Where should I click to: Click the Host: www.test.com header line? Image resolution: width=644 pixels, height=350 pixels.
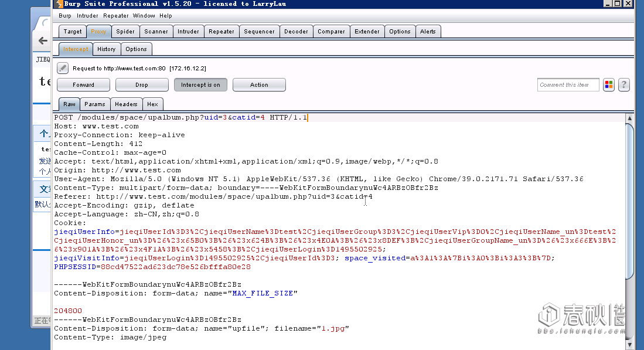(x=97, y=126)
